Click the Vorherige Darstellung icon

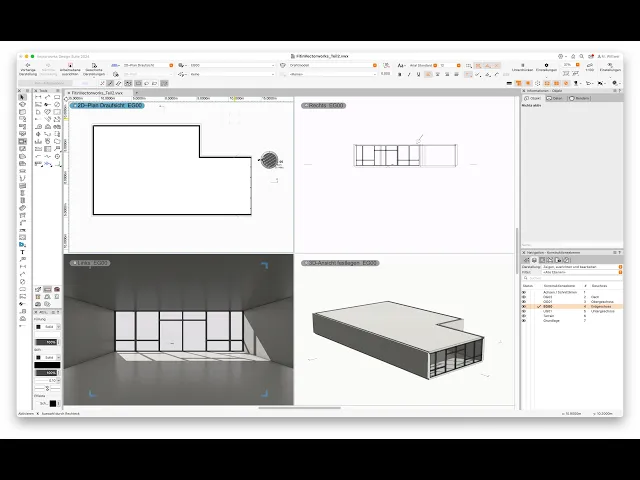pos(28,69)
